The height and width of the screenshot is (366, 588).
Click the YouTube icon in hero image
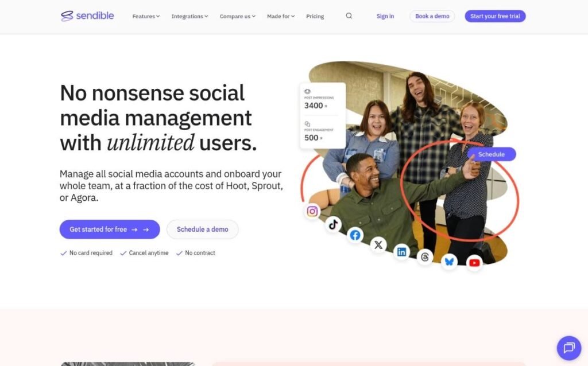click(474, 263)
